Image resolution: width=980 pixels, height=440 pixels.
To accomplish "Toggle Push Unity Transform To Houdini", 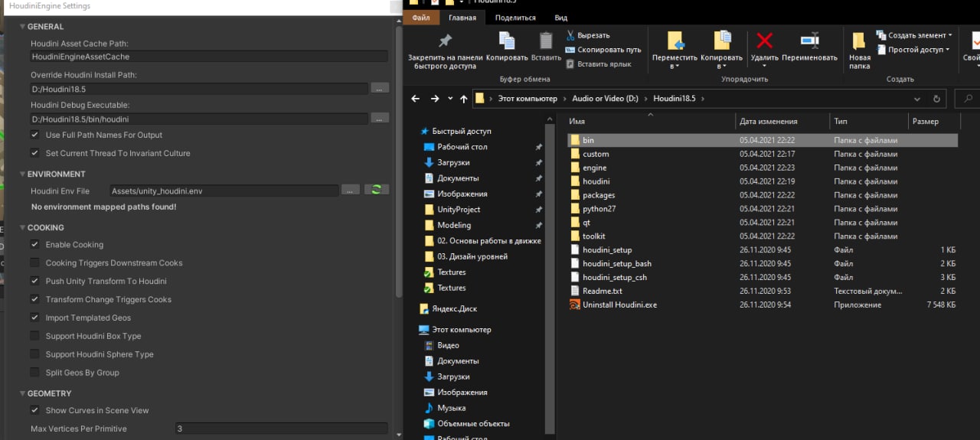I will point(34,281).
